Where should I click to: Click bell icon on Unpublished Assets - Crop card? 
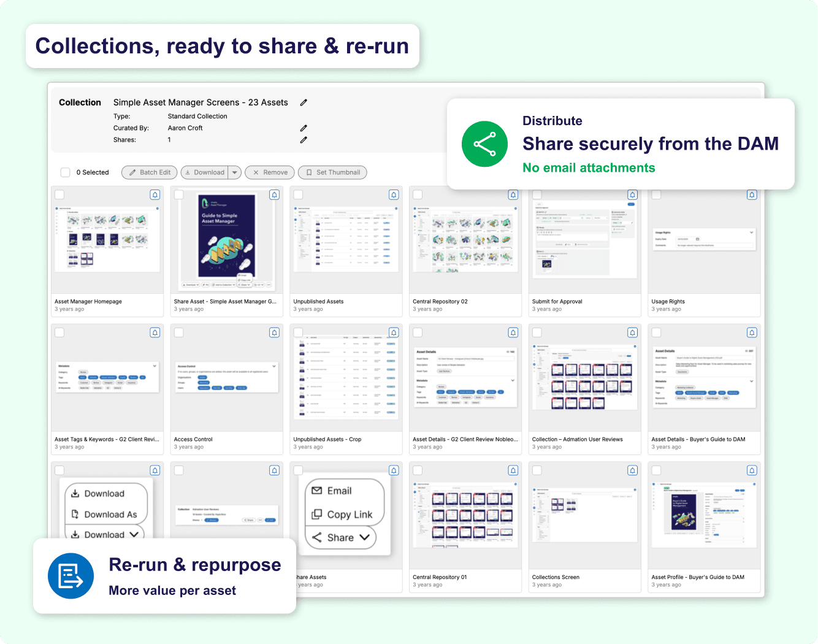394,332
